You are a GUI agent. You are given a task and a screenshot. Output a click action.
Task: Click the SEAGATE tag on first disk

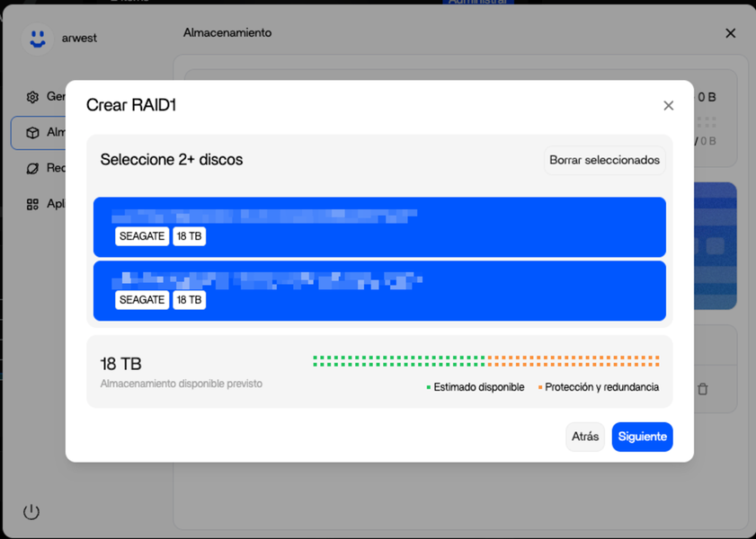[x=142, y=236]
